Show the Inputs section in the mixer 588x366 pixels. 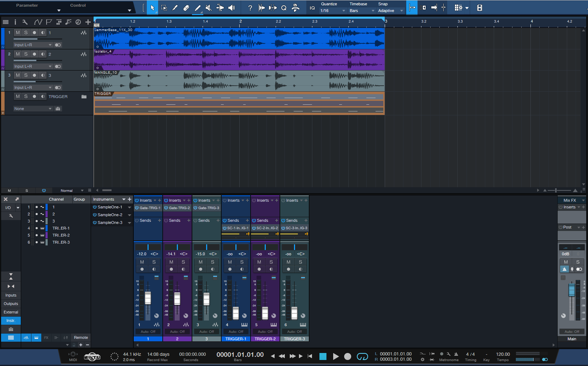coord(11,295)
